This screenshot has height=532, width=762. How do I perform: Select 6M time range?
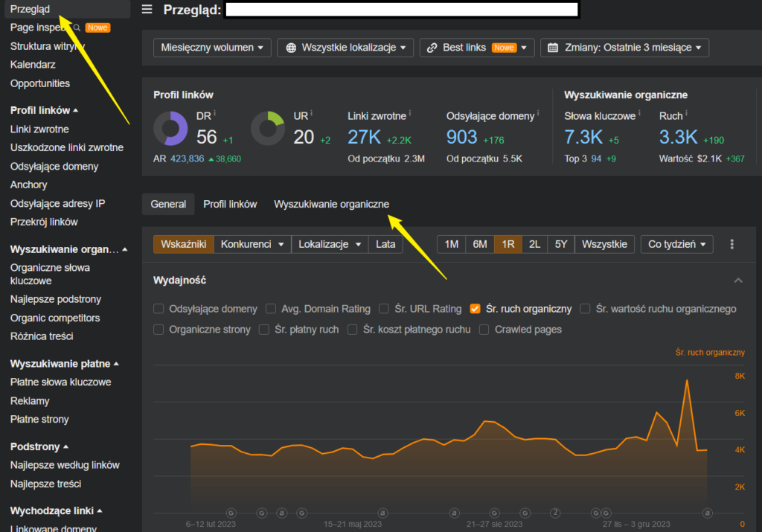[480, 244]
